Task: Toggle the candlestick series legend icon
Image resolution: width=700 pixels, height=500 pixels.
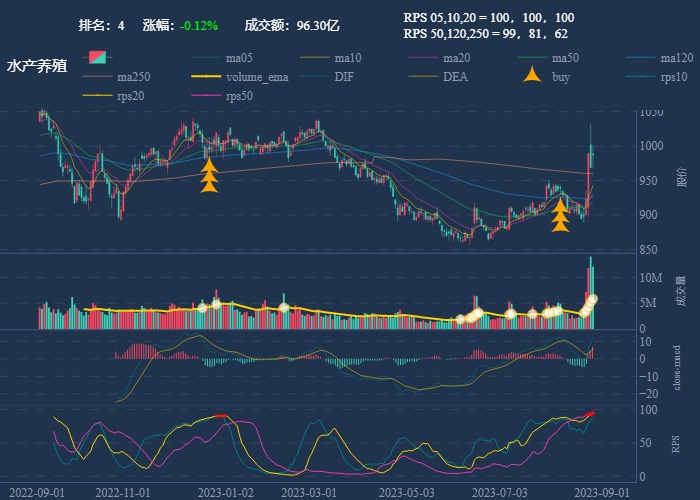Action: tap(97, 58)
